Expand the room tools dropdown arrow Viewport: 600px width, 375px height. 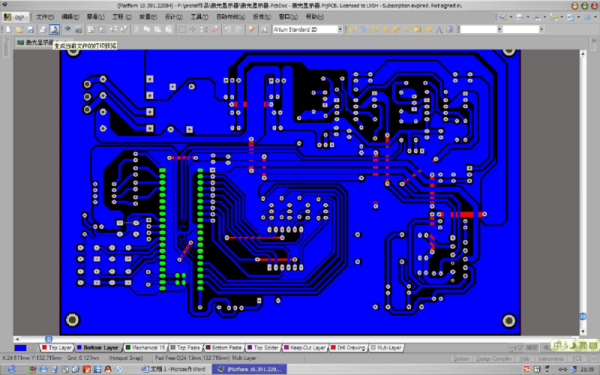pos(579,17)
